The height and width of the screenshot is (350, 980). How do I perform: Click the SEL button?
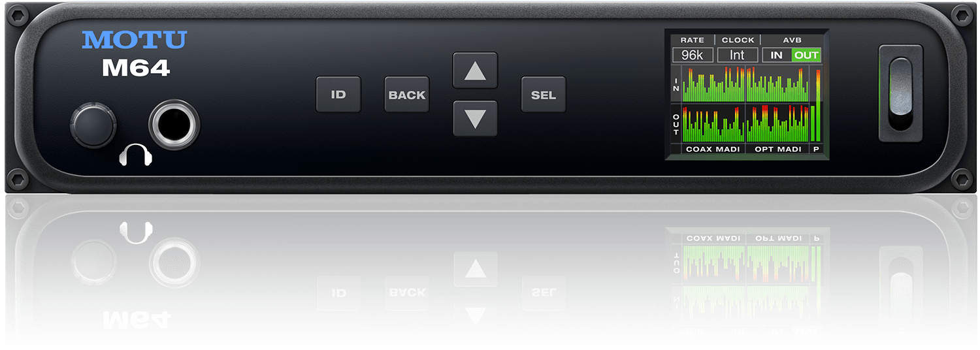tap(543, 95)
